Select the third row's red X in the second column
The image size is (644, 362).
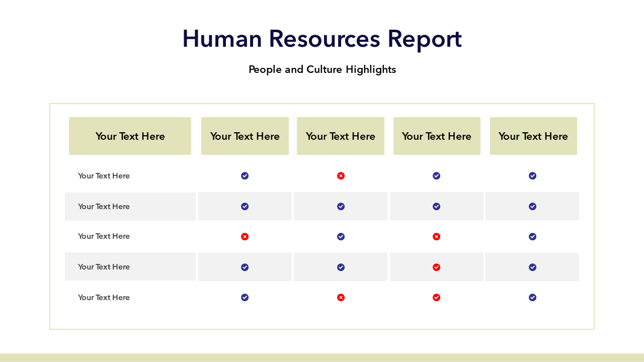pos(245,237)
